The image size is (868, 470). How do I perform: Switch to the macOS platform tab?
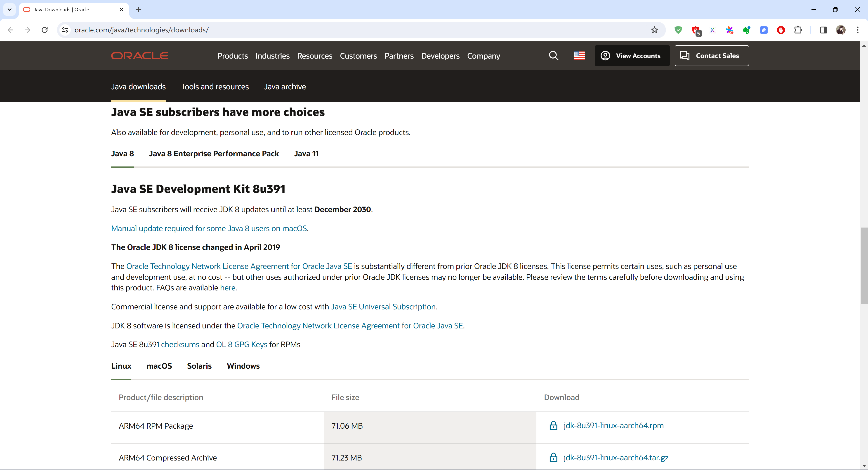pos(159,366)
